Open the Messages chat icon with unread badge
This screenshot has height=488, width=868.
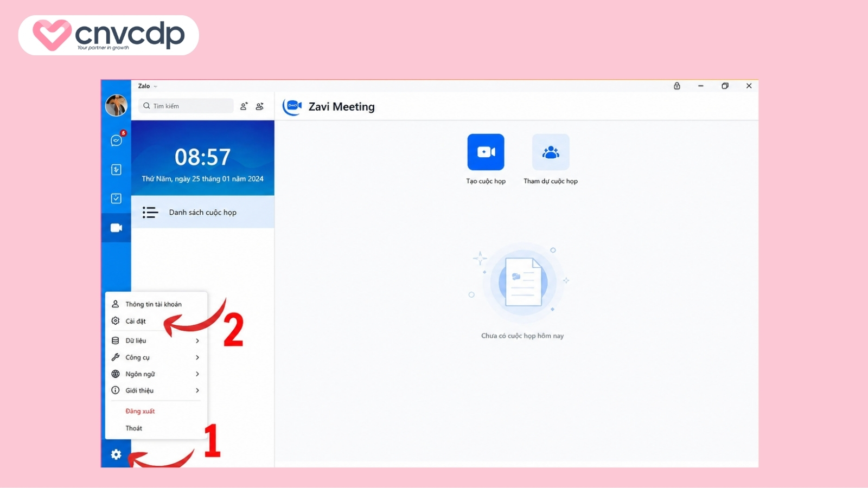116,140
